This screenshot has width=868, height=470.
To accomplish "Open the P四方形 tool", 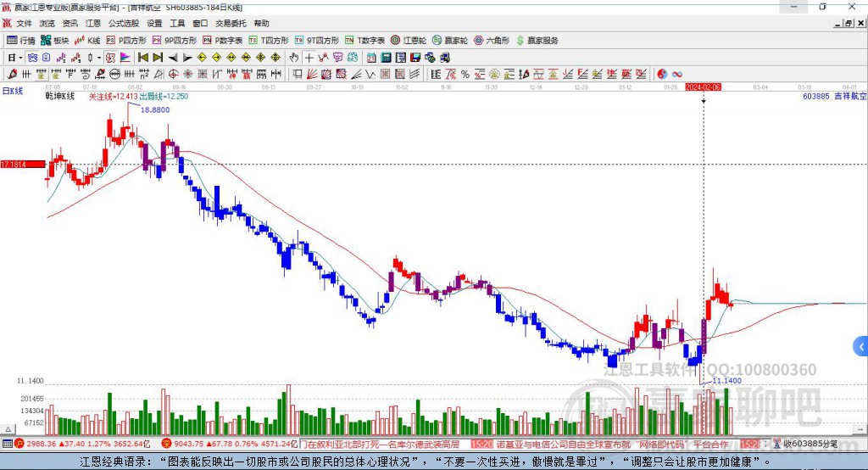I will (x=126, y=41).
